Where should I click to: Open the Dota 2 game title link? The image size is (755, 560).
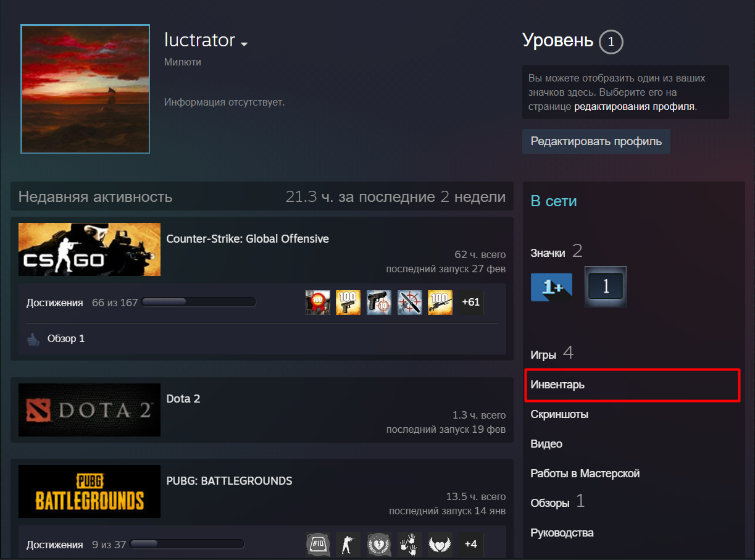[x=183, y=399]
